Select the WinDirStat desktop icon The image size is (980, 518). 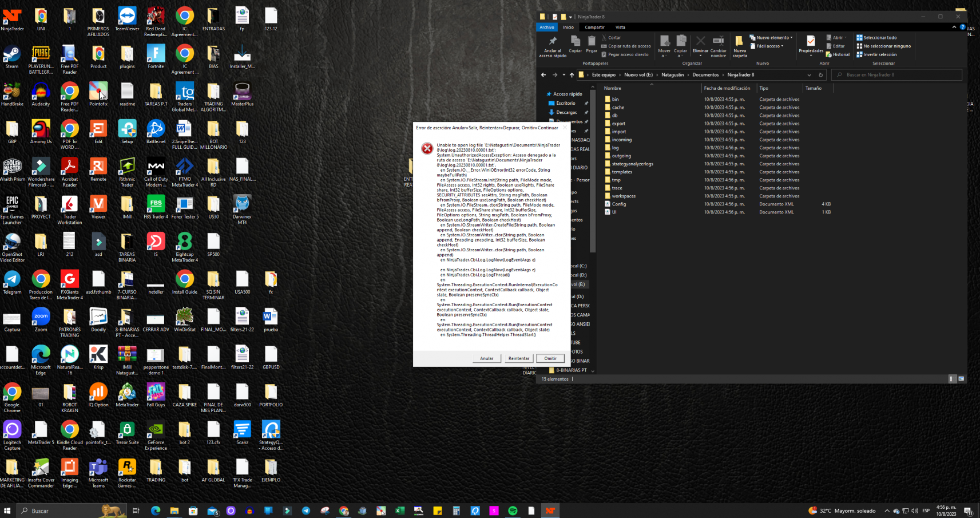184,321
